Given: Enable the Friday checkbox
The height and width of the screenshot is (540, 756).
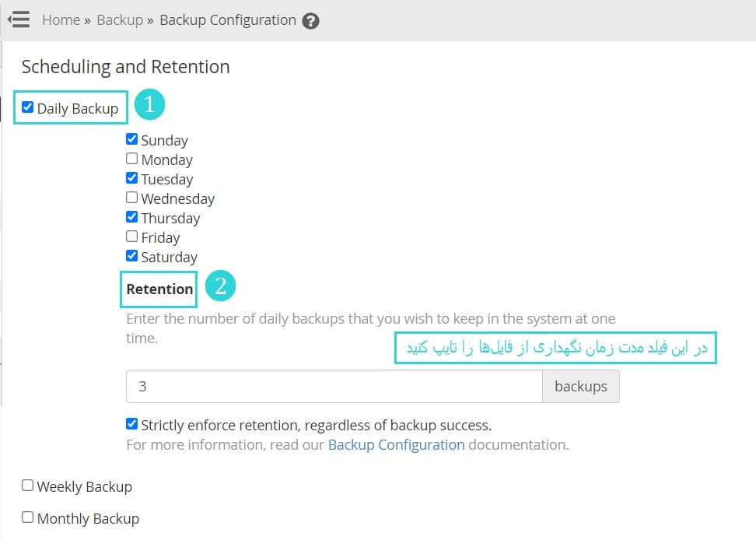Looking at the screenshot, I should [x=131, y=237].
